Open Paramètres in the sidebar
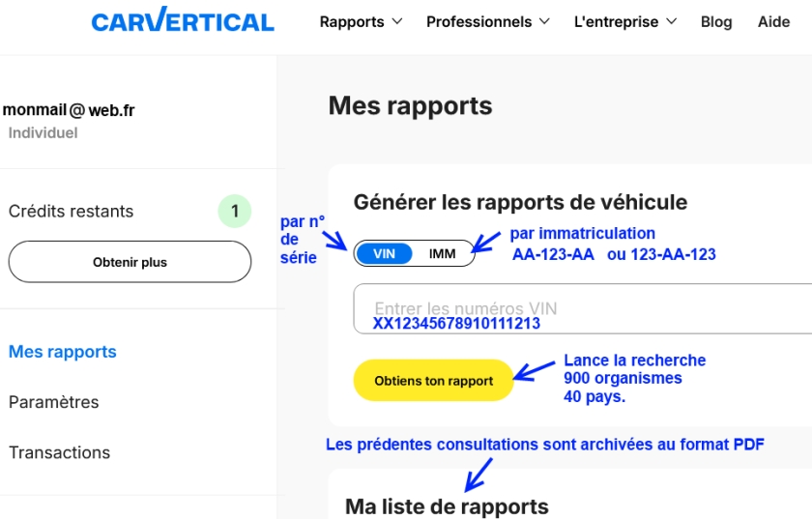Viewport: 812px width, 519px height. tap(54, 402)
